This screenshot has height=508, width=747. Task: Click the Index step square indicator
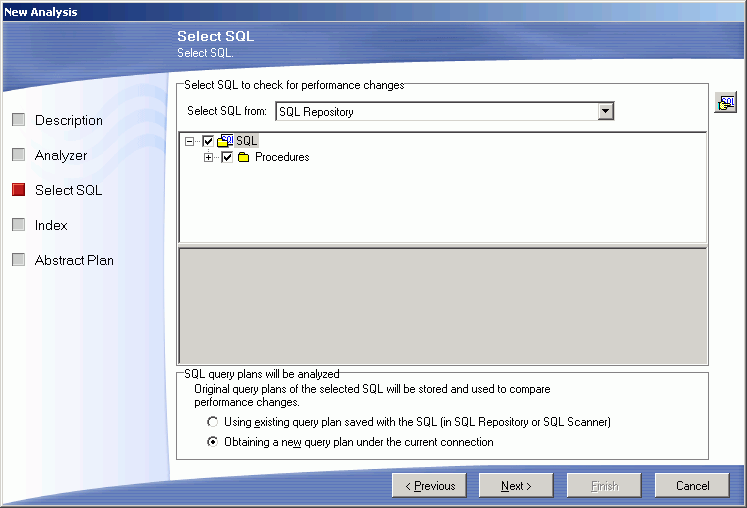pos(19,224)
